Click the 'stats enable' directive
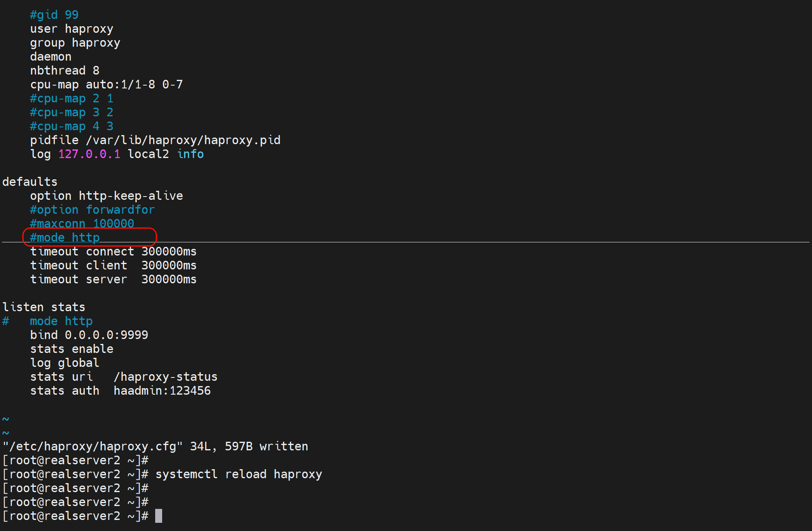The image size is (812, 531). (72, 349)
